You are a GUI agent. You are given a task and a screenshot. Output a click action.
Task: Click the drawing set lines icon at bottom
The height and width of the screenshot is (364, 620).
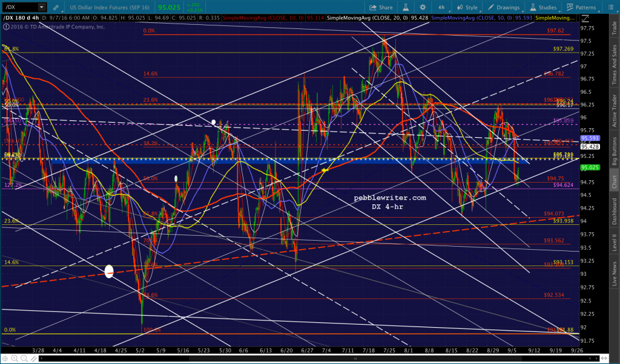pyautogui.click(x=35, y=359)
